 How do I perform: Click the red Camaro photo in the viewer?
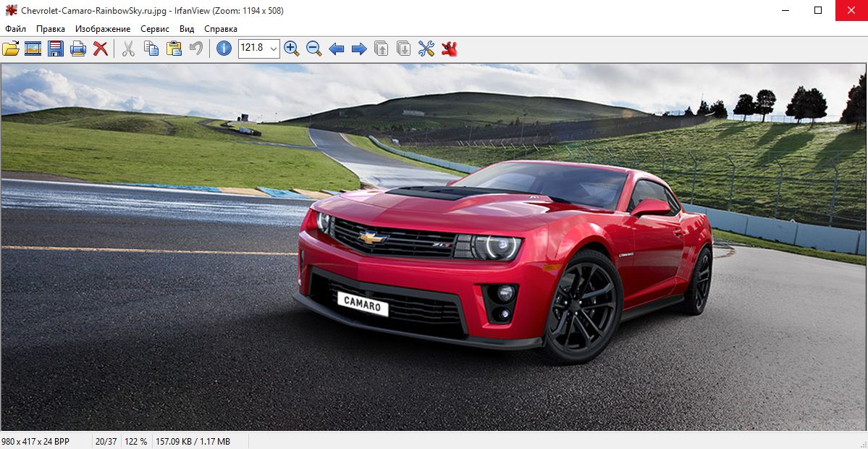pos(434,247)
